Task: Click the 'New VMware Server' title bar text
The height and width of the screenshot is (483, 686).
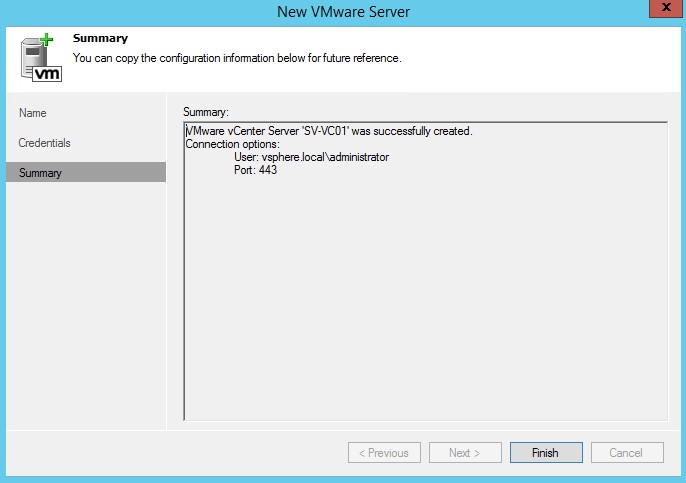Action: coord(343,12)
